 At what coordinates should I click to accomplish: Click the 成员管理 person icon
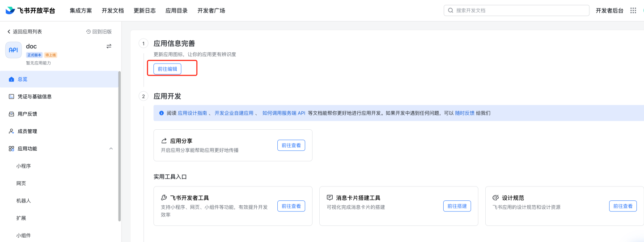[12, 132]
